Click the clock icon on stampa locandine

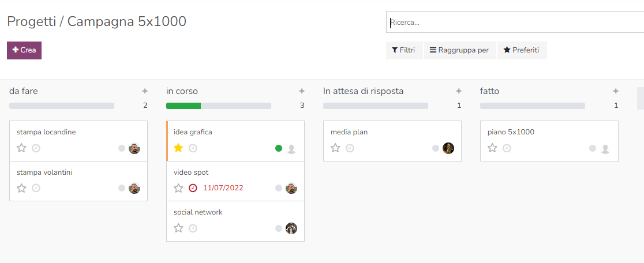point(36,148)
